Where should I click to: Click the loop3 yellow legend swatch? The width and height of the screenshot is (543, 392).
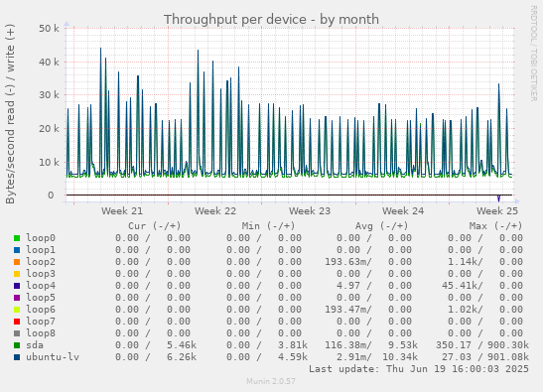coord(17,274)
